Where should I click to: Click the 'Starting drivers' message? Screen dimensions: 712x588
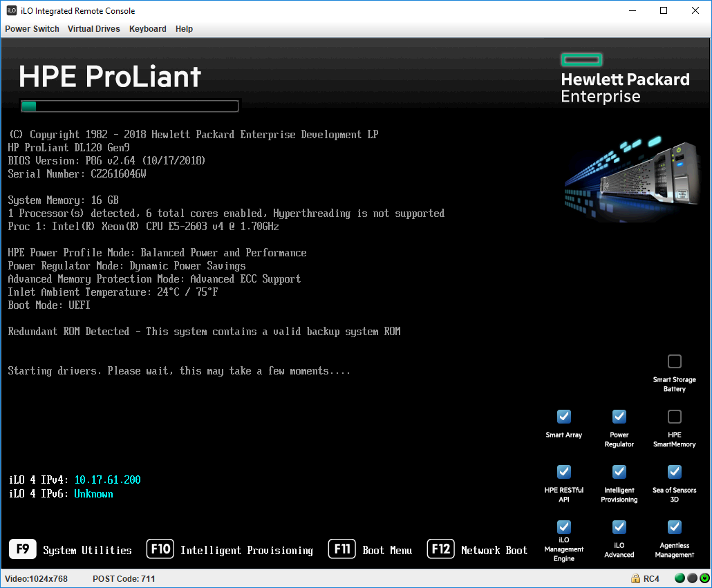179,371
